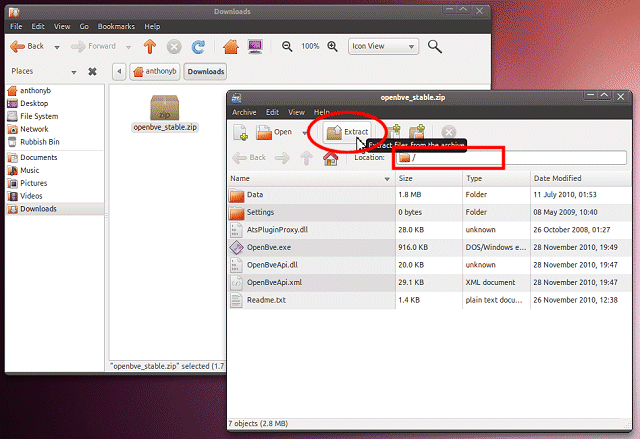Sort archive list by Name column
This screenshot has height=439, width=640.
(x=311, y=179)
